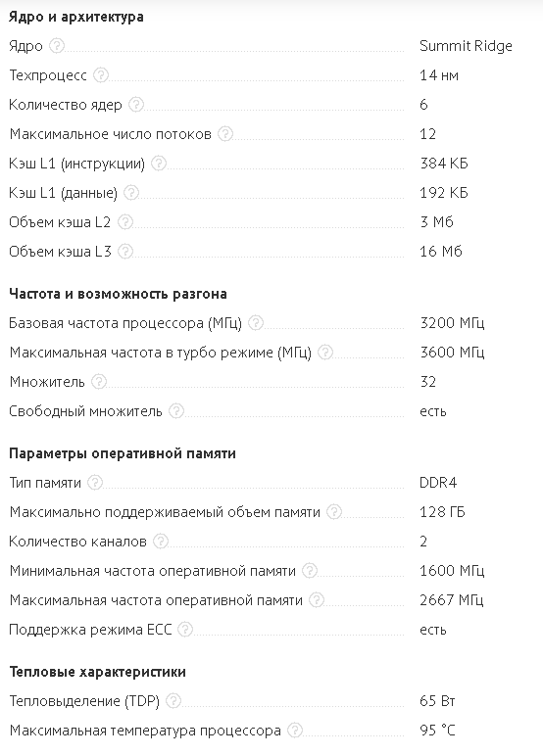Click the Свободный множитель help icon

tap(176, 411)
